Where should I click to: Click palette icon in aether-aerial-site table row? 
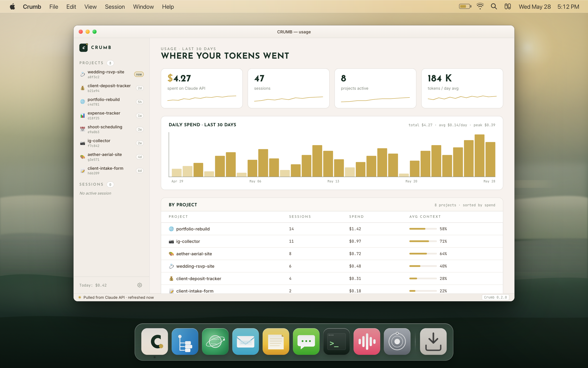[x=171, y=254]
